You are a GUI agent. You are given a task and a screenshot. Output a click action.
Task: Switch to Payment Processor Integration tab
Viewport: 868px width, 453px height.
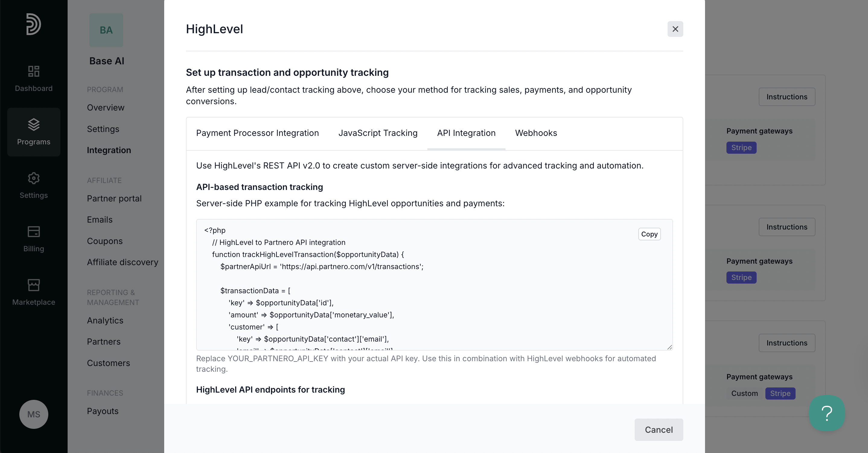click(257, 133)
